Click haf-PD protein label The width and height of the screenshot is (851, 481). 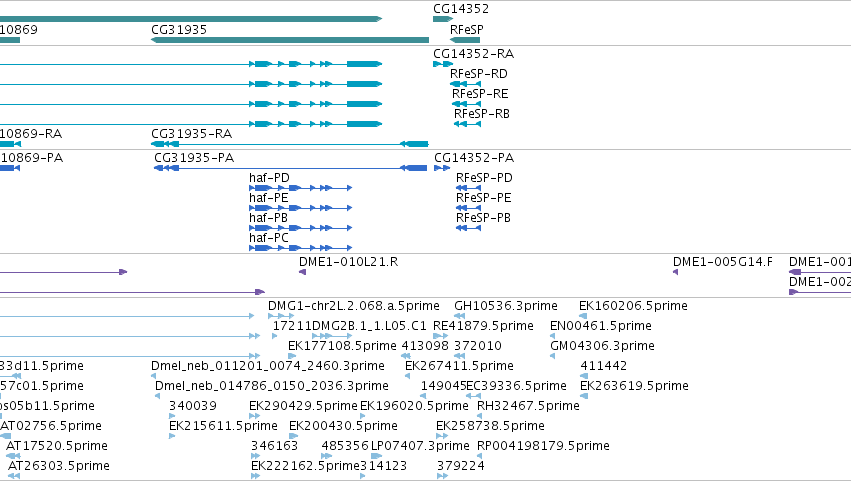tap(269, 178)
